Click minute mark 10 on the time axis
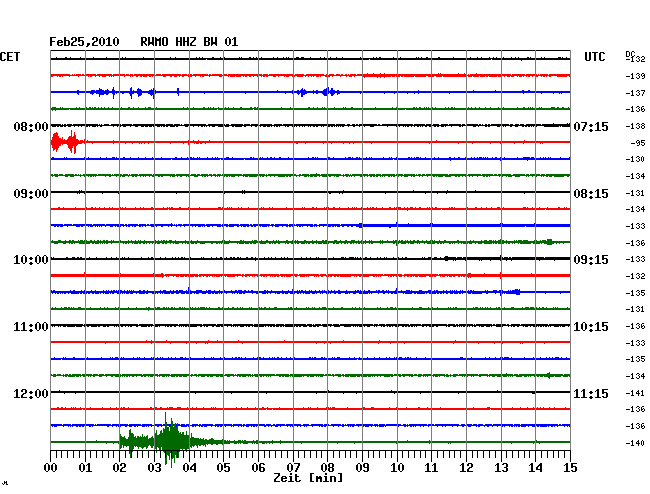650x494 pixels. (x=397, y=468)
